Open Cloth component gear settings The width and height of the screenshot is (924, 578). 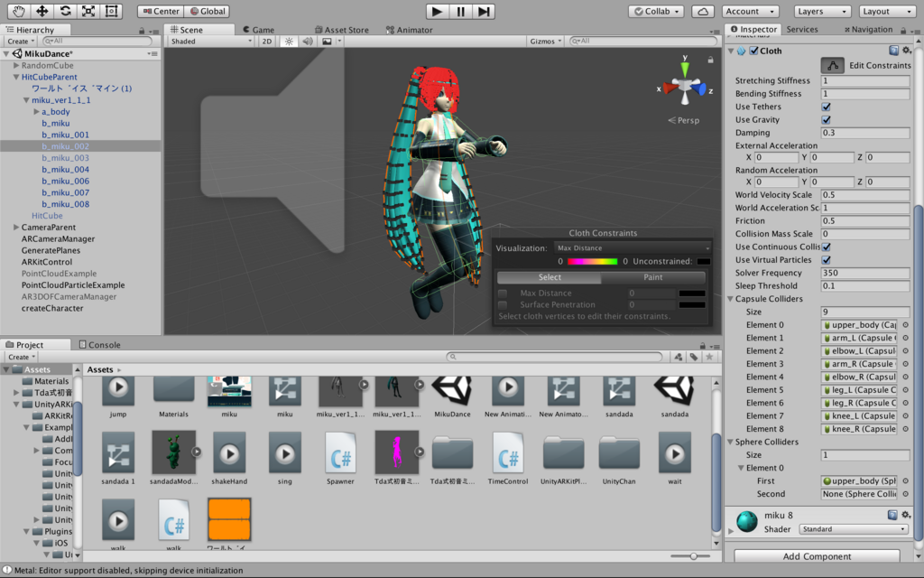[907, 51]
